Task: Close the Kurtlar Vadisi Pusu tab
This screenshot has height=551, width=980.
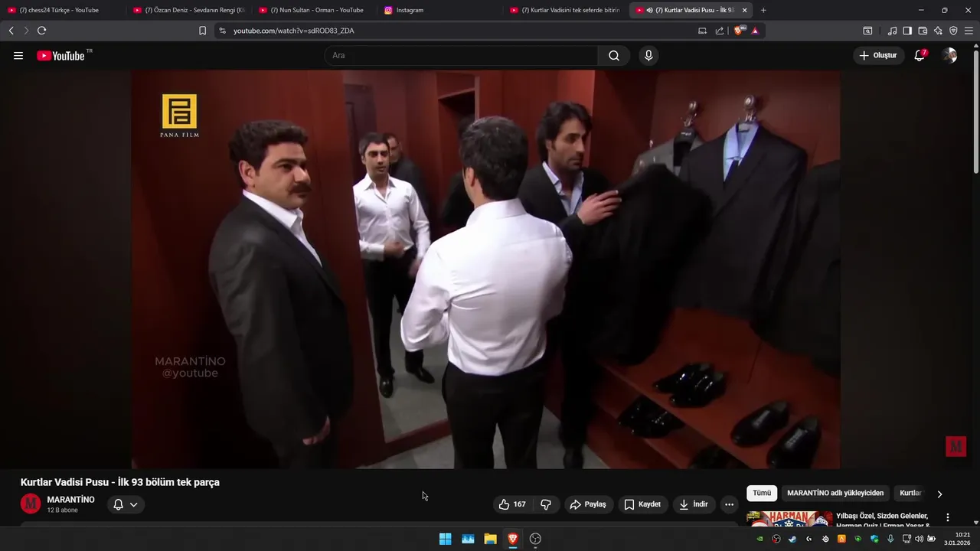Action: 744,10
